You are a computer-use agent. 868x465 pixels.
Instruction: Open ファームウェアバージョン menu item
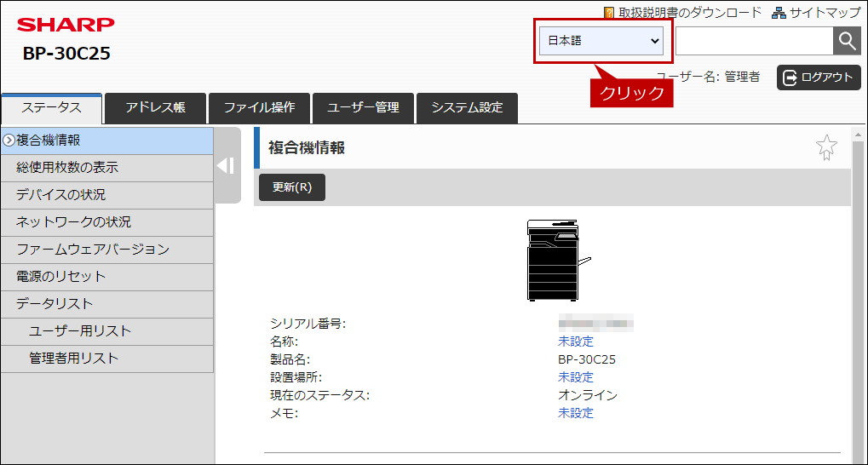(x=106, y=250)
